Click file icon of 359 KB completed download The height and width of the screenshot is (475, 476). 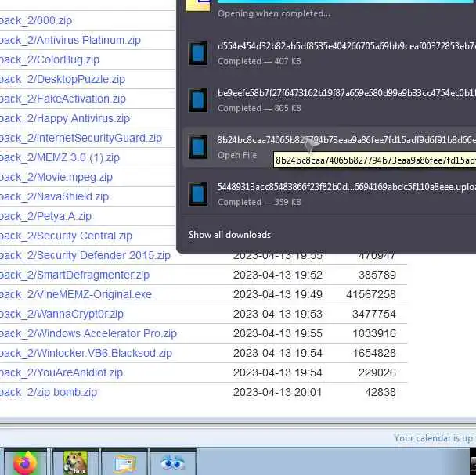coord(198,194)
